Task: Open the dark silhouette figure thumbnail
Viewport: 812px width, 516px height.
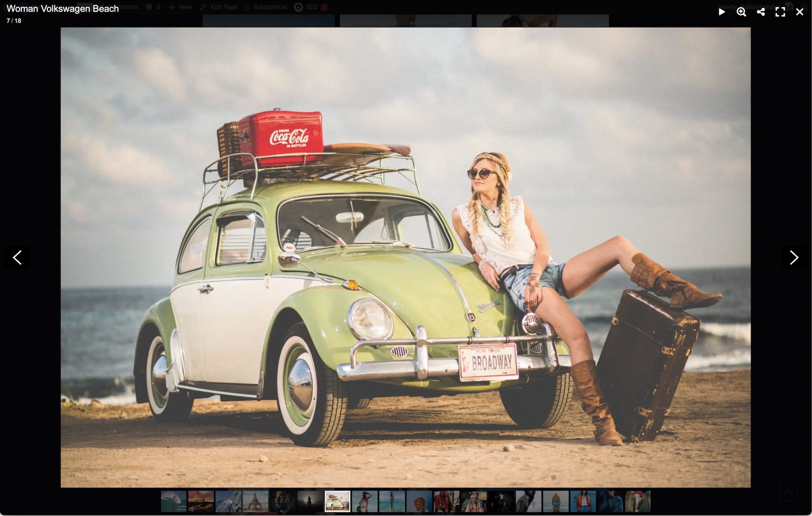Action: [310, 501]
